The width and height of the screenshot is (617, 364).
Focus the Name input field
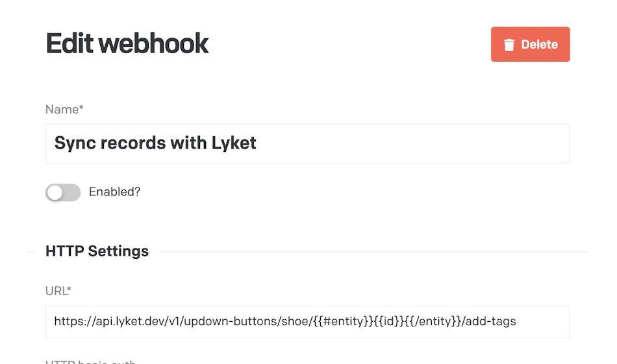(x=307, y=143)
